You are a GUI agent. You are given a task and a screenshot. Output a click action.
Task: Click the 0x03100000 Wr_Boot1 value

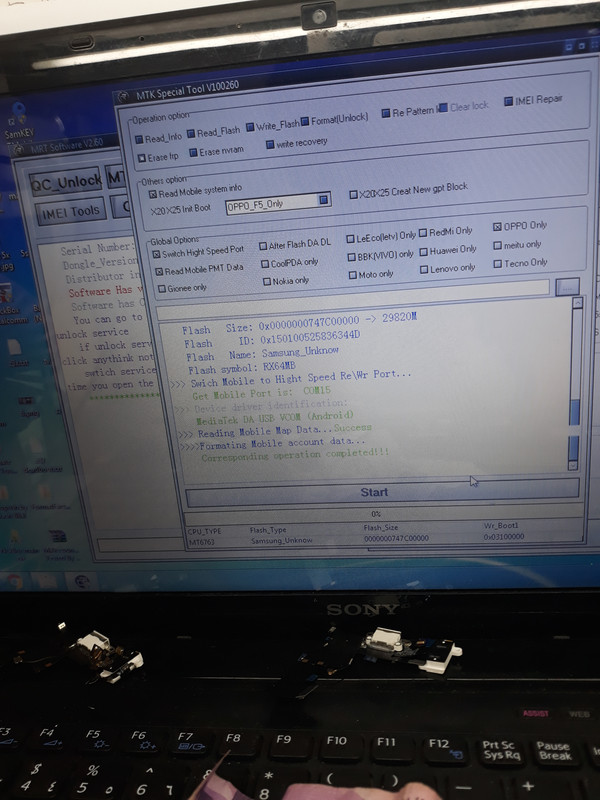tap(504, 536)
